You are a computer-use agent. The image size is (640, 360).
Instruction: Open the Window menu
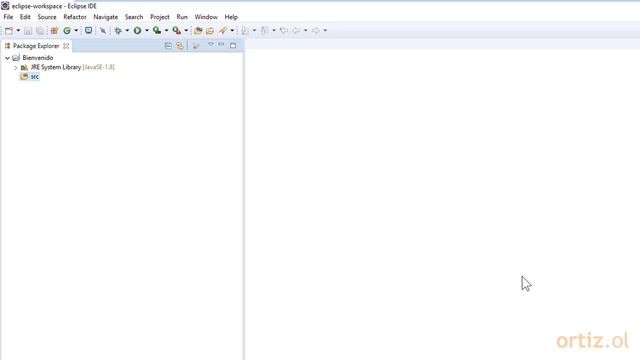click(x=206, y=17)
